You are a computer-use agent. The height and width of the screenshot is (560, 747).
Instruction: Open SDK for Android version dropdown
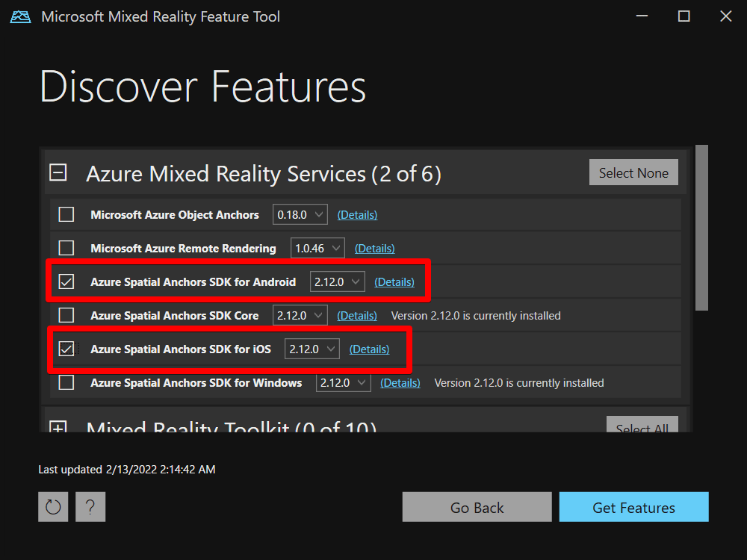[x=338, y=282]
